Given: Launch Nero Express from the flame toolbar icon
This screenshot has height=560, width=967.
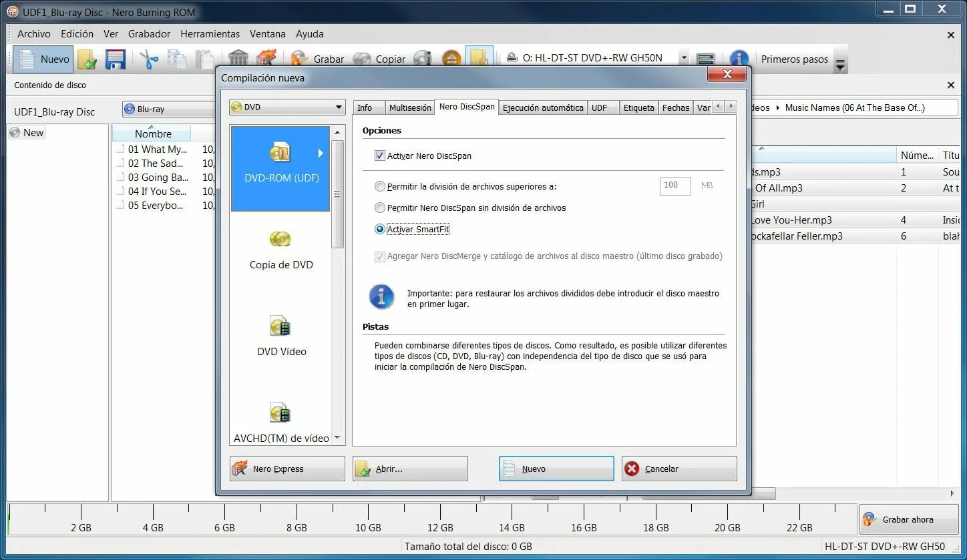Looking at the screenshot, I should pos(266,59).
